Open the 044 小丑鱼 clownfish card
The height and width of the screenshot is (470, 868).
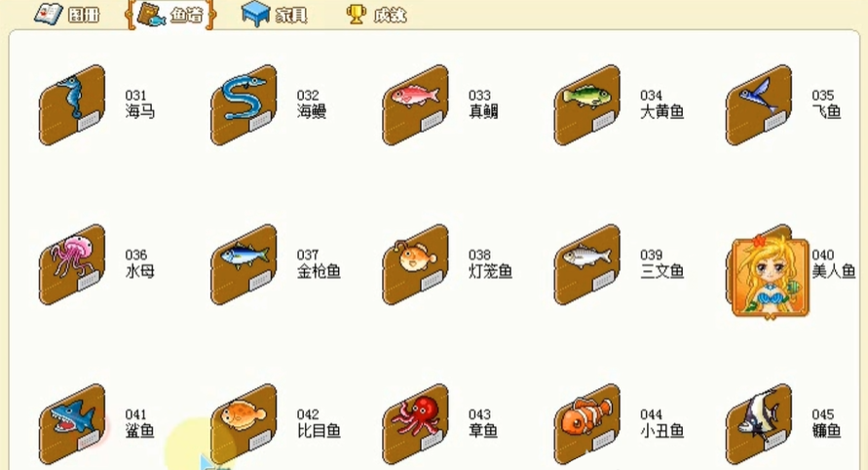(x=586, y=424)
